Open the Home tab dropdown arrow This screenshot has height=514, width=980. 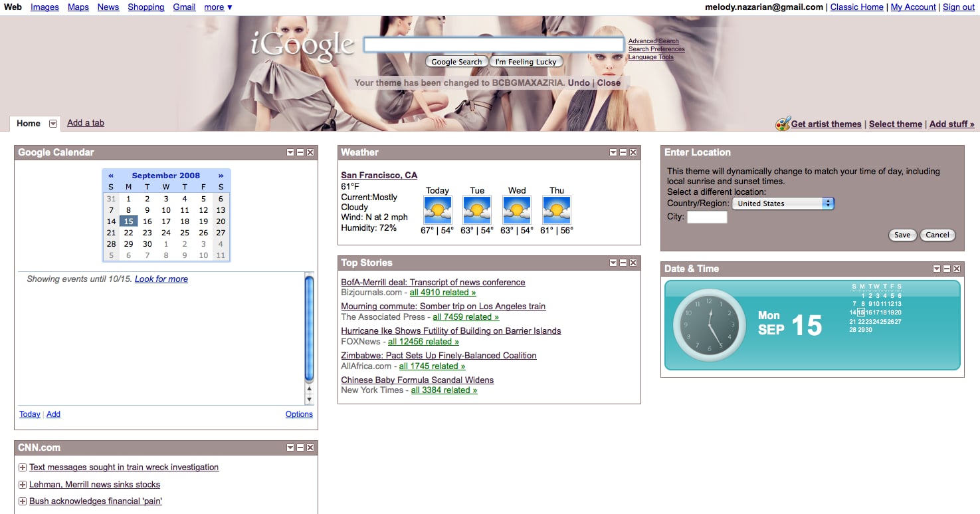pyautogui.click(x=53, y=124)
